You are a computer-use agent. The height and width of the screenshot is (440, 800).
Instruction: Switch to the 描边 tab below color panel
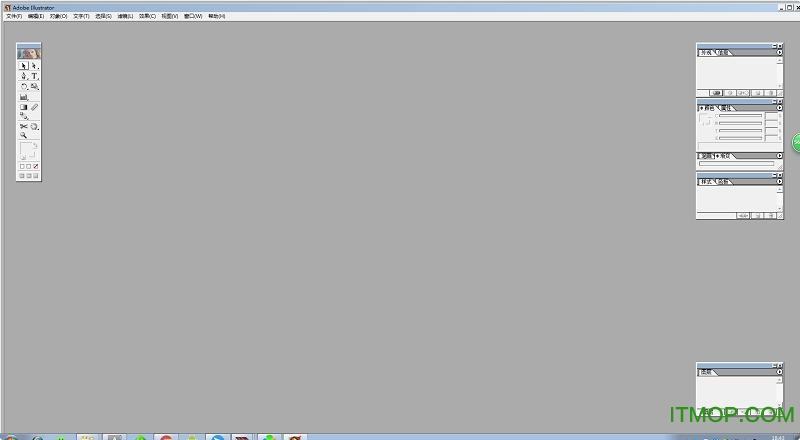pyautogui.click(x=706, y=156)
